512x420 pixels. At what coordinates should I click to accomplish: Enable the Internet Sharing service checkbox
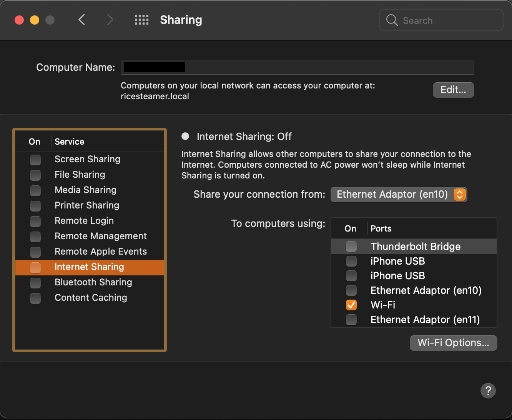pyautogui.click(x=35, y=267)
